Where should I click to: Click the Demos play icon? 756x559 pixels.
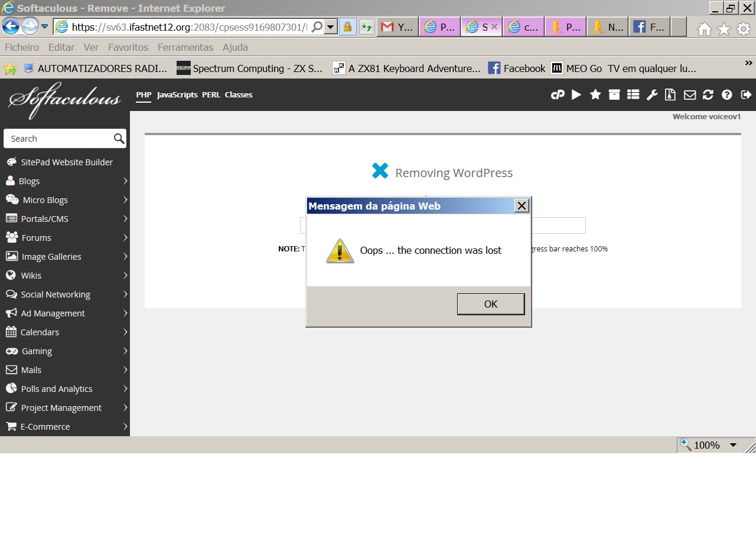point(576,94)
